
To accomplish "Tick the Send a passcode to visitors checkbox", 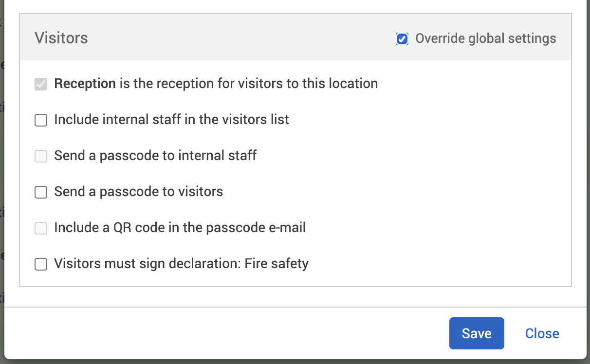I will point(41,192).
